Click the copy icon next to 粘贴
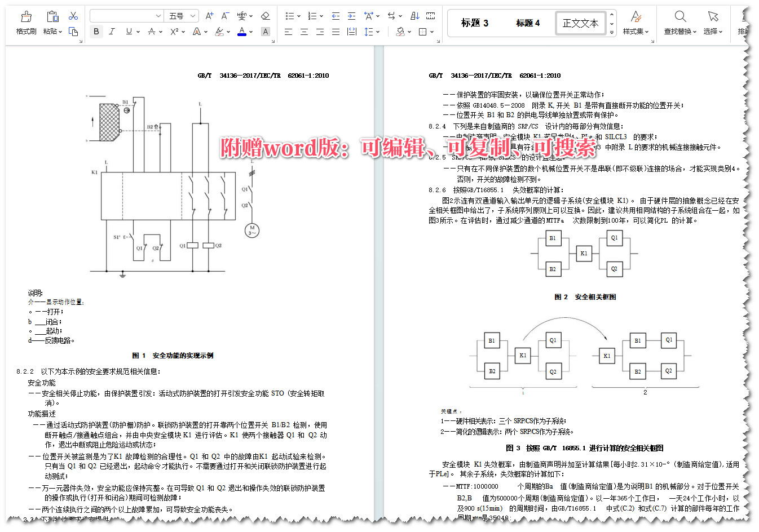 73,32
